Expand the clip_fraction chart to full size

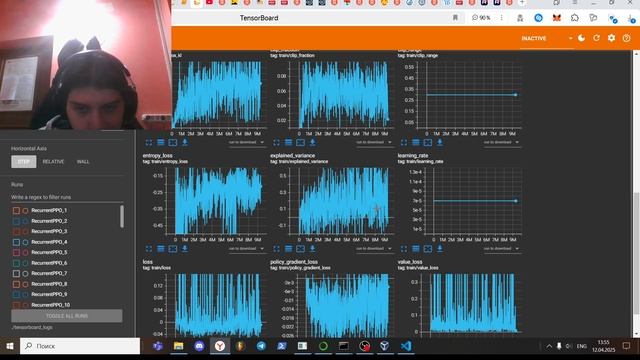click(276, 142)
